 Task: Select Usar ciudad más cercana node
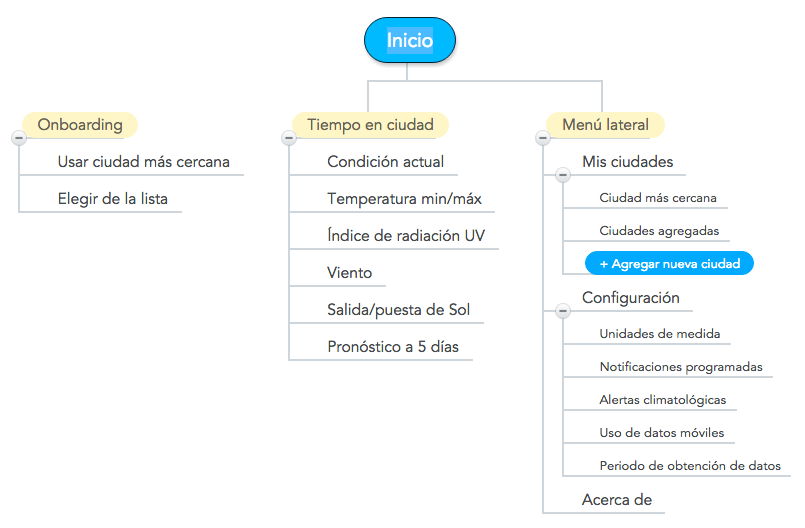[x=143, y=162]
